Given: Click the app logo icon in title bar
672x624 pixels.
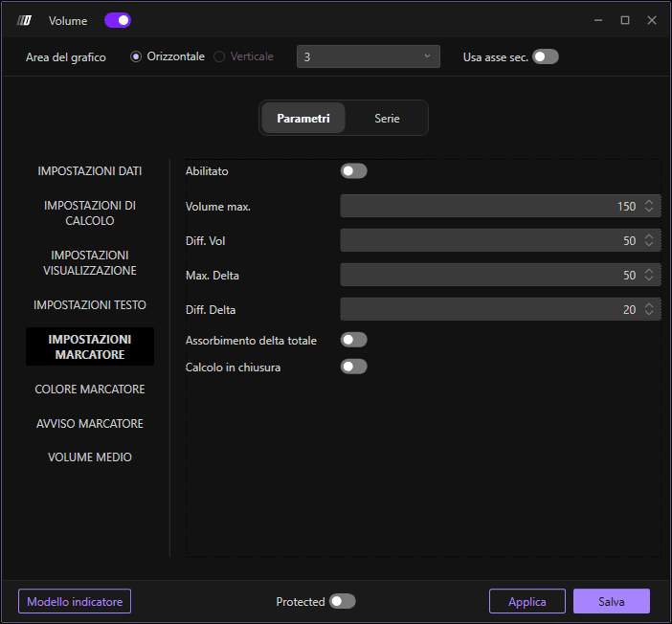Looking at the screenshot, I should 24,20.
